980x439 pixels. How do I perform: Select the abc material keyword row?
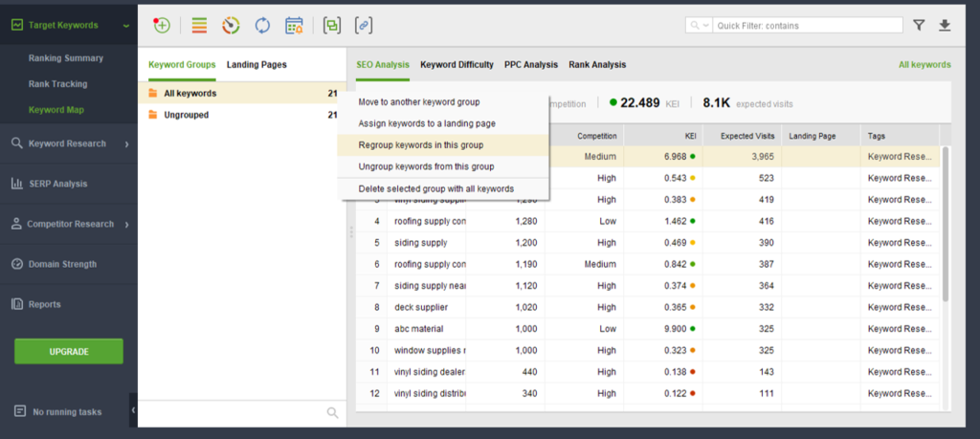pyautogui.click(x=648, y=328)
